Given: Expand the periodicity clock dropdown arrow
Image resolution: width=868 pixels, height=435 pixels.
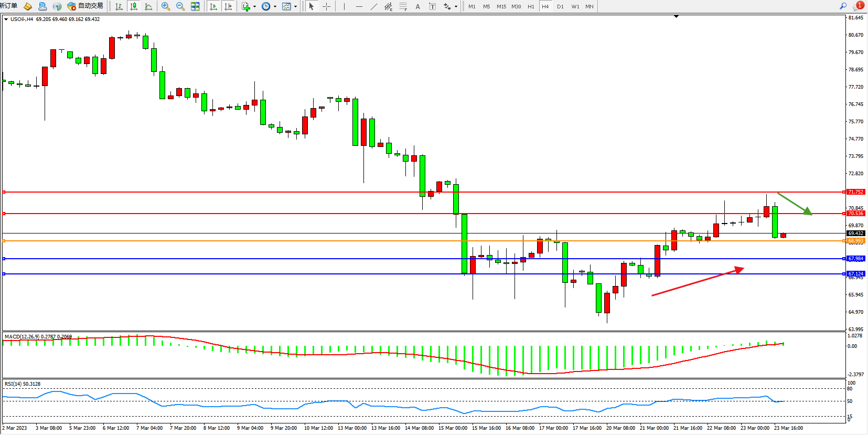Looking at the screenshot, I should [275, 7].
